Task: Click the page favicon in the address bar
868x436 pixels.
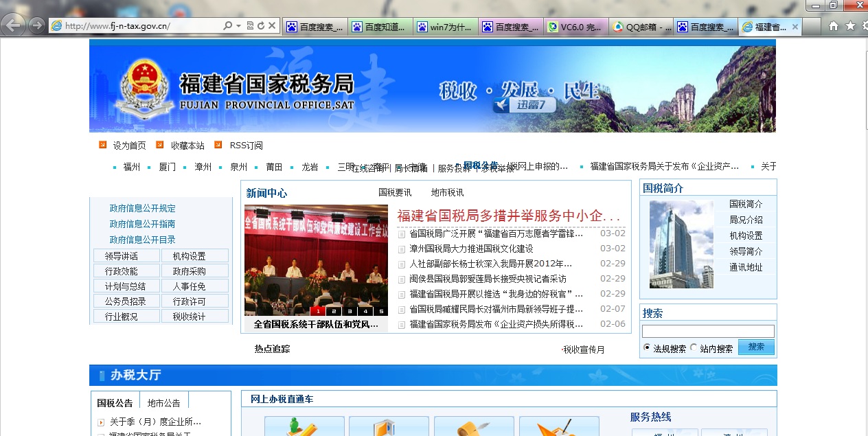Action: 57,26
